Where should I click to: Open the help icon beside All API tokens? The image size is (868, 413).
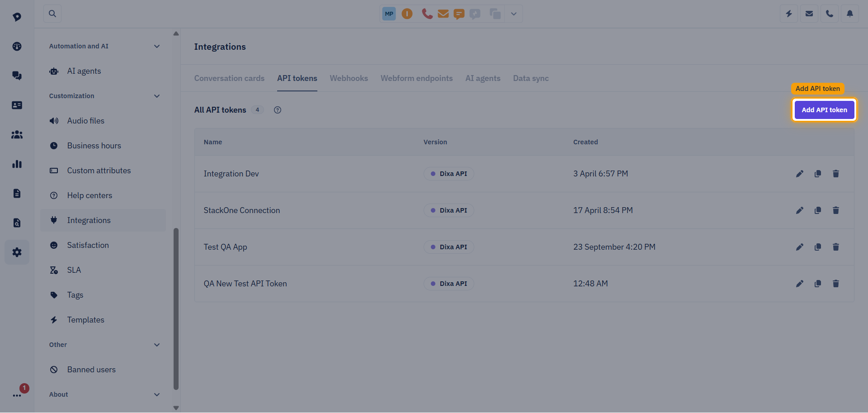(278, 110)
